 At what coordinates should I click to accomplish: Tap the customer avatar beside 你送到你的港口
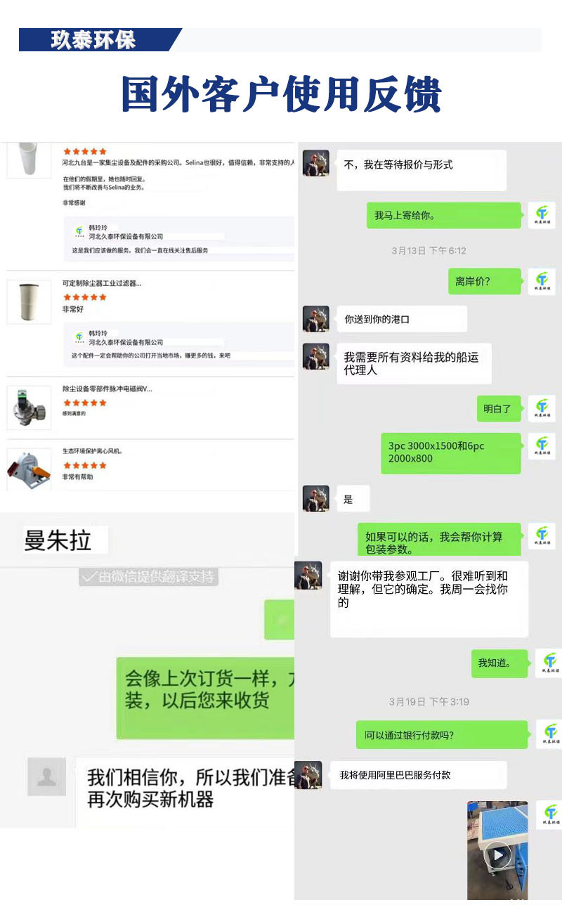tap(316, 318)
